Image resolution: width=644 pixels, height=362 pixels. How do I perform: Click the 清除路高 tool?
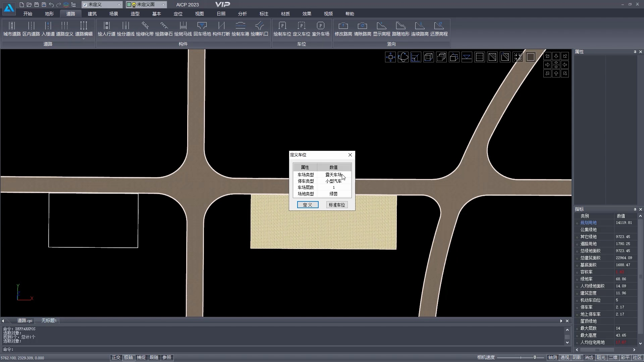coord(363,29)
